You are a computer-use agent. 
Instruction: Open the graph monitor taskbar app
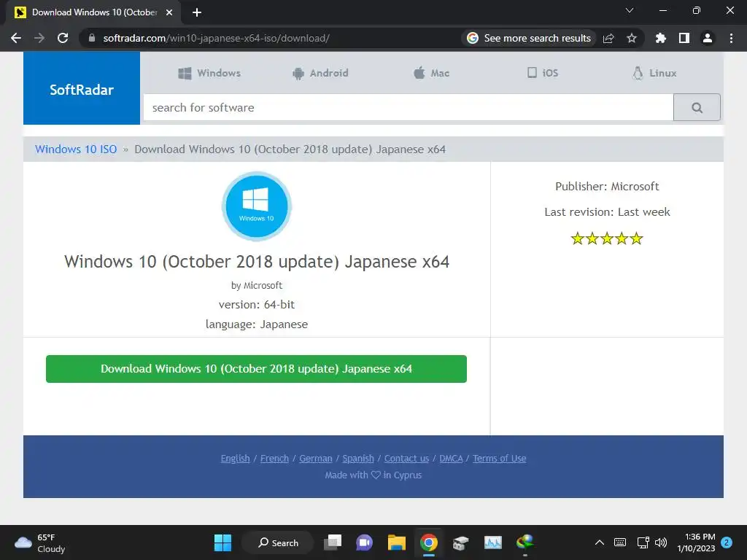[x=493, y=542]
